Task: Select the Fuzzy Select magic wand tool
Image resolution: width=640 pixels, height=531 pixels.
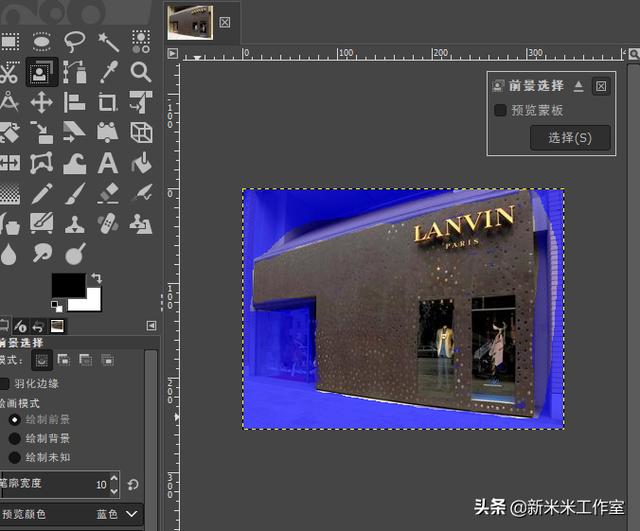Action: pyautogui.click(x=108, y=42)
